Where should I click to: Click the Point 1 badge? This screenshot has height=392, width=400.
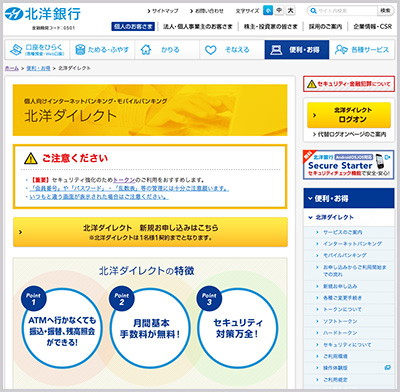point(33,298)
